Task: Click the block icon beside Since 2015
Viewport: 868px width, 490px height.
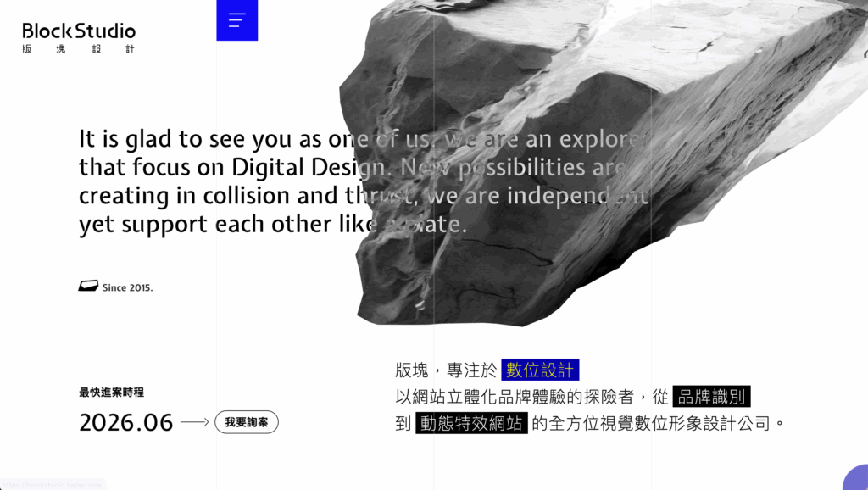Action: click(x=88, y=287)
